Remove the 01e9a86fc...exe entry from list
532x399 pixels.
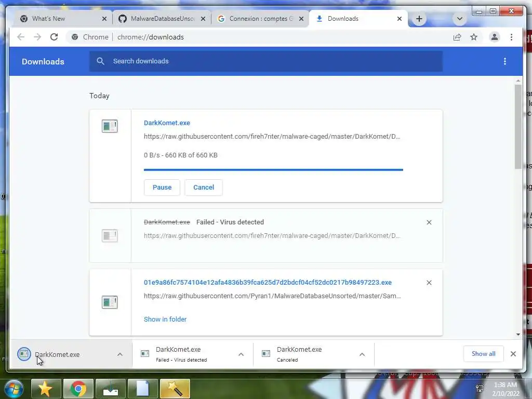pos(429,283)
